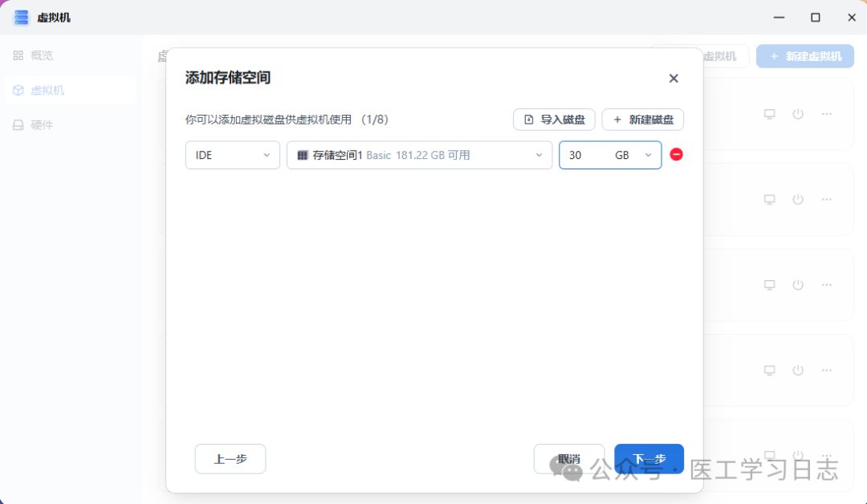Click the 概览 grid icon
This screenshot has height=504, width=867.
pos(18,55)
